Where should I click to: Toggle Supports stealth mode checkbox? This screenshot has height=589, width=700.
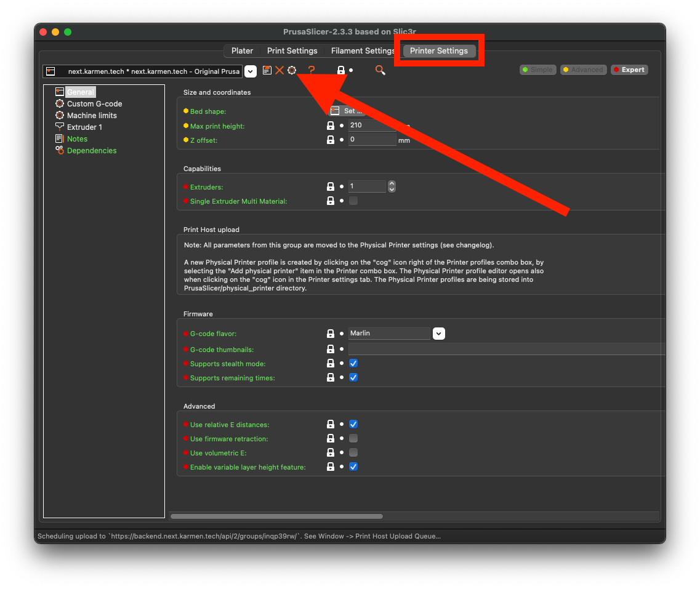click(x=353, y=363)
